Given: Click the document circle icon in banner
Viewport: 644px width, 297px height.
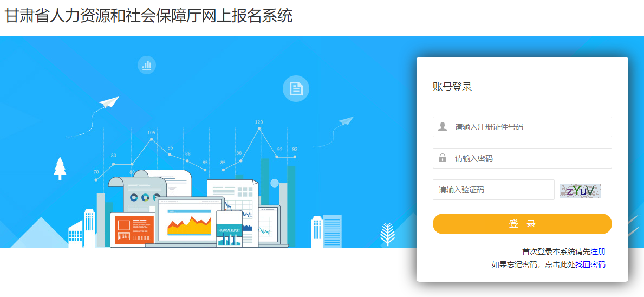Looking at the screenshot, I should pyautogui.click(x=296, y=88).
